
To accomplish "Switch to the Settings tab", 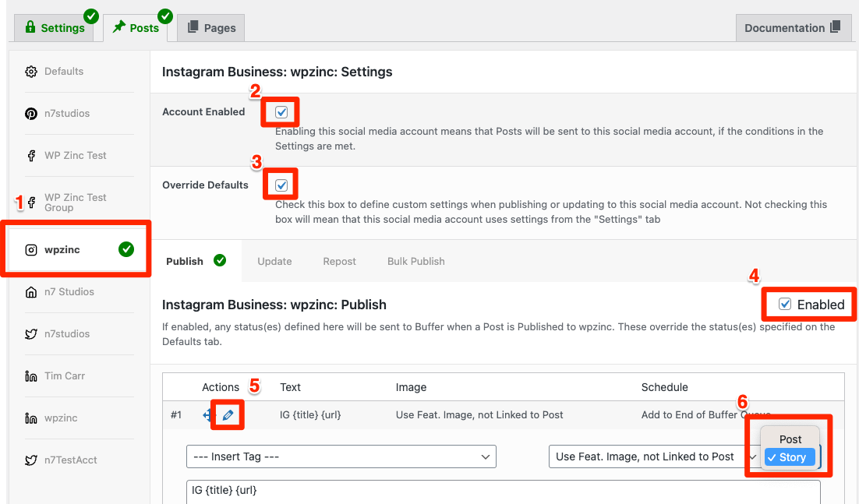I will 54,28.
